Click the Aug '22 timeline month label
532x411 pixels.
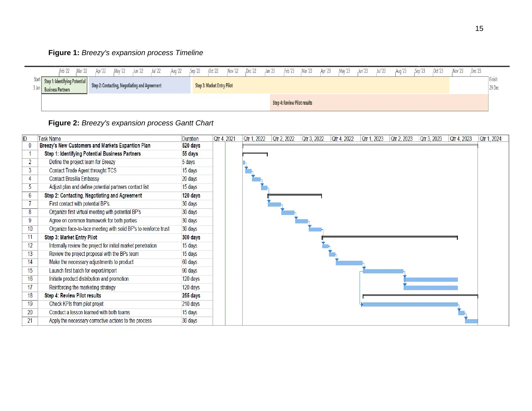coord(176,71)
